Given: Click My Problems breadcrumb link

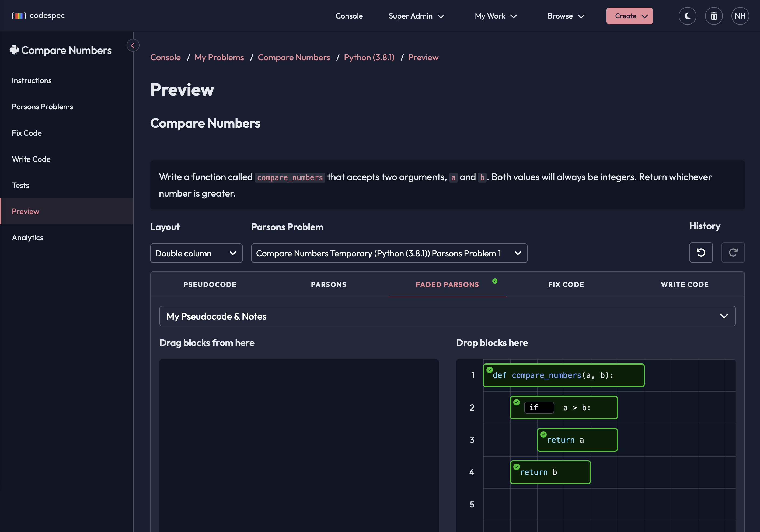Looking at the screenshot, I should click(219, 57).
